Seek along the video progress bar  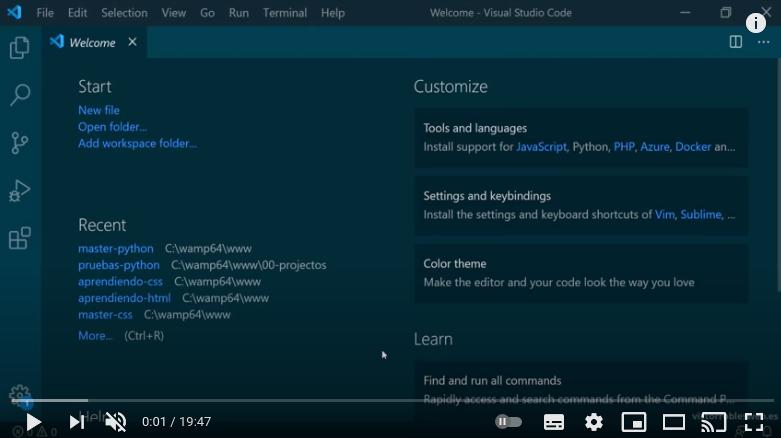392,400
